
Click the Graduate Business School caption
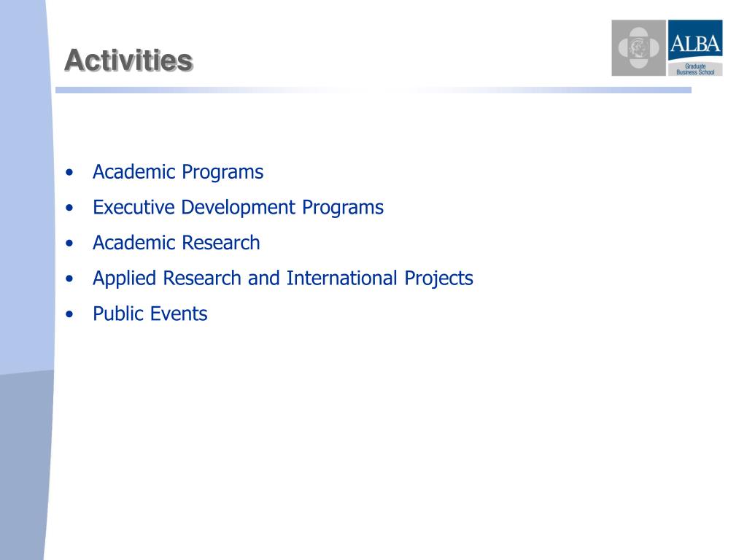tap(694, 69)
